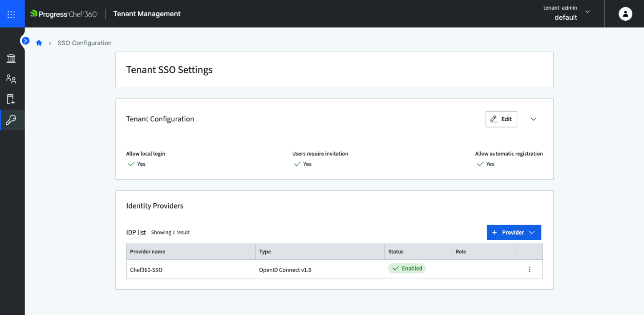The width and height of the screenshot is (644, 315).
Task: Open the users icon in sidebar
Action: point(11,79)
